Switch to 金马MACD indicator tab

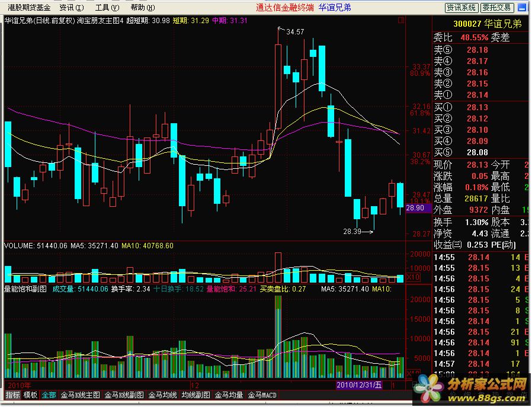[x=262, y=395]
